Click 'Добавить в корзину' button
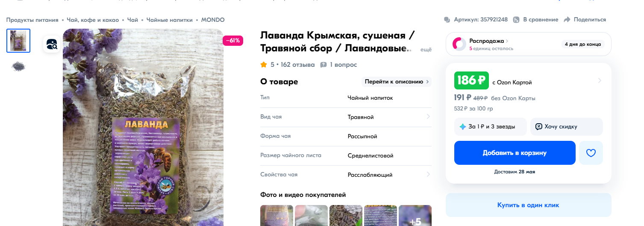The height and width of the screenshot is (226, 644). click(515, 153)
